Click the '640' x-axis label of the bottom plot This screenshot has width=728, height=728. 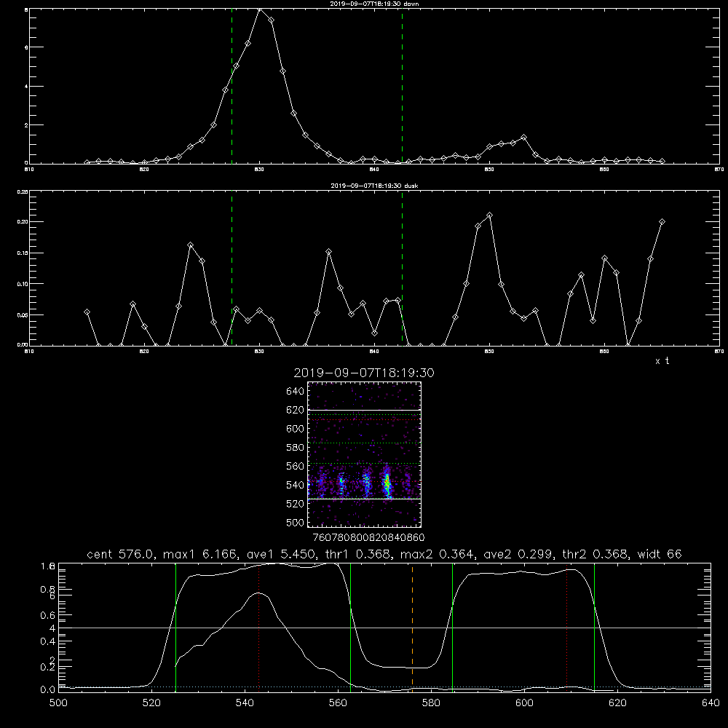711,703
